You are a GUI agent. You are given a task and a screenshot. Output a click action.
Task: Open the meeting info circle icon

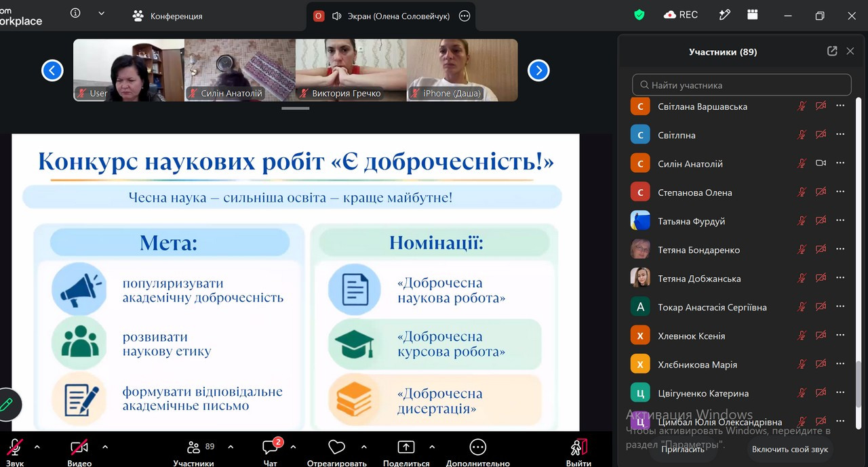point(75,14)
